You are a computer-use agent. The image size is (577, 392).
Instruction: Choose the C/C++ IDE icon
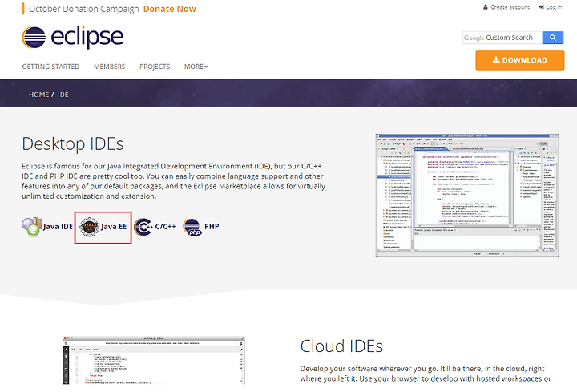point(143,227)
